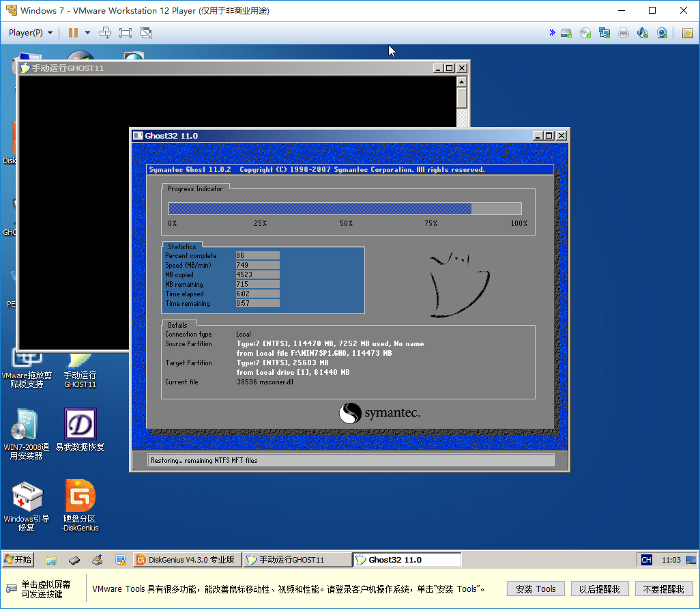The height and width of the screenshot is (609, 700).
Task: Close the Ghost32 11.0 window
Action: (x=562, y=136)
